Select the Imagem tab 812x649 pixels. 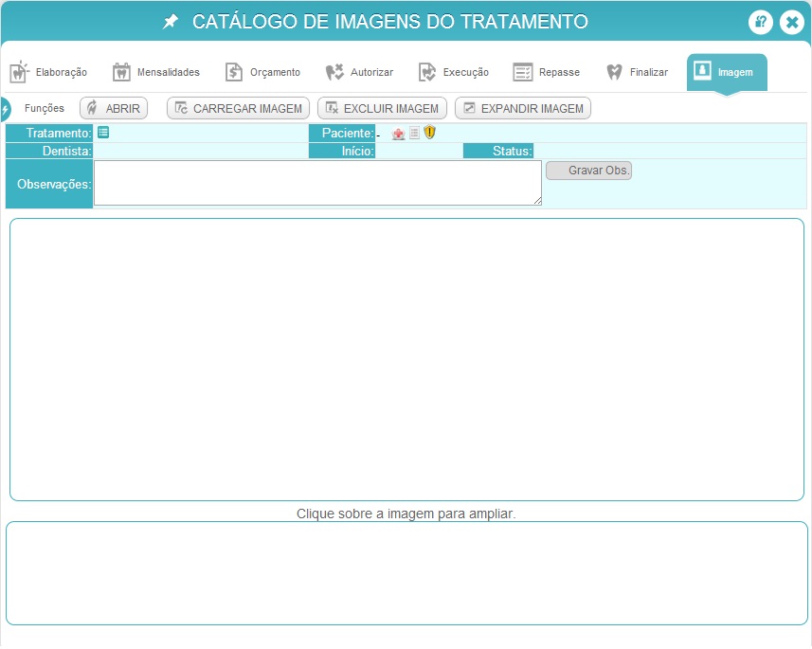pyautogui.click(x=727, y=73)
